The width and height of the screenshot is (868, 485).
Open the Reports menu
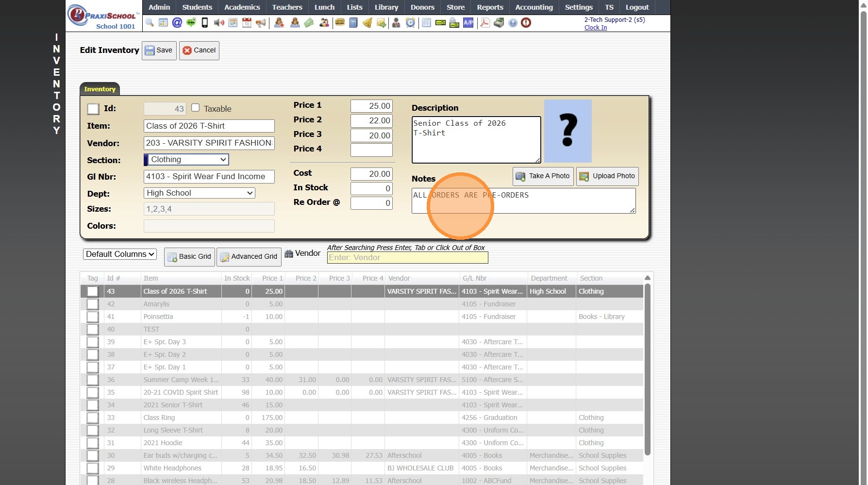tap(490, 7)
